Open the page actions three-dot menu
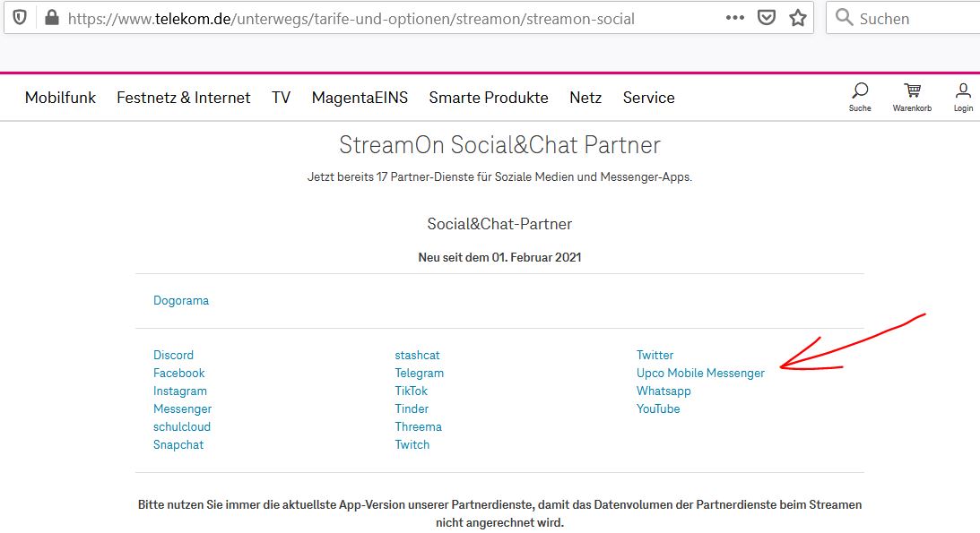Screen dimensions: 980x533 pyautogui.click(x=734, y=18)
